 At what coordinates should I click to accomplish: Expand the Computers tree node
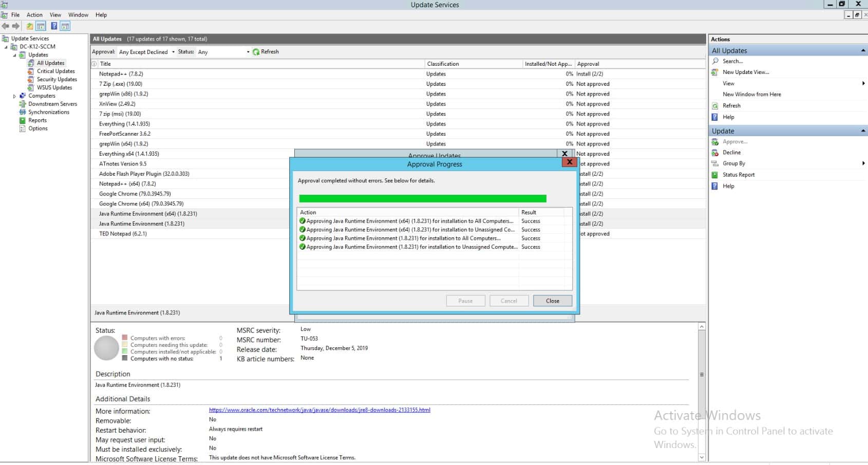click(x=14, y=96)
